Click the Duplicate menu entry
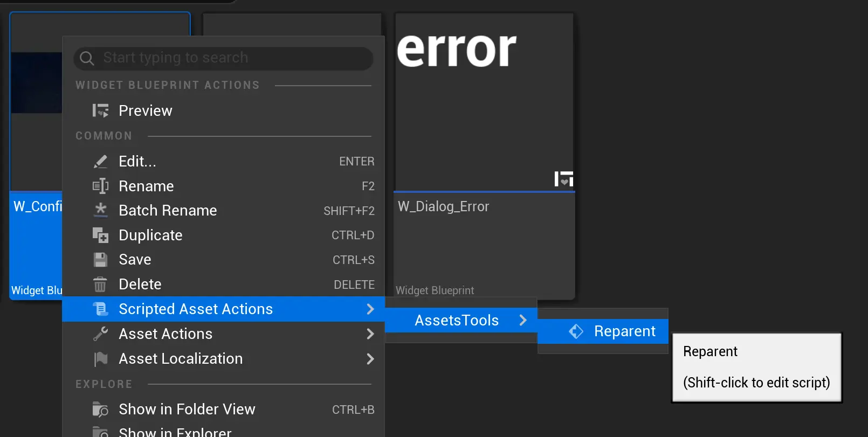The image size is (868, 437). pyautogui.click(x=150, y=235)
